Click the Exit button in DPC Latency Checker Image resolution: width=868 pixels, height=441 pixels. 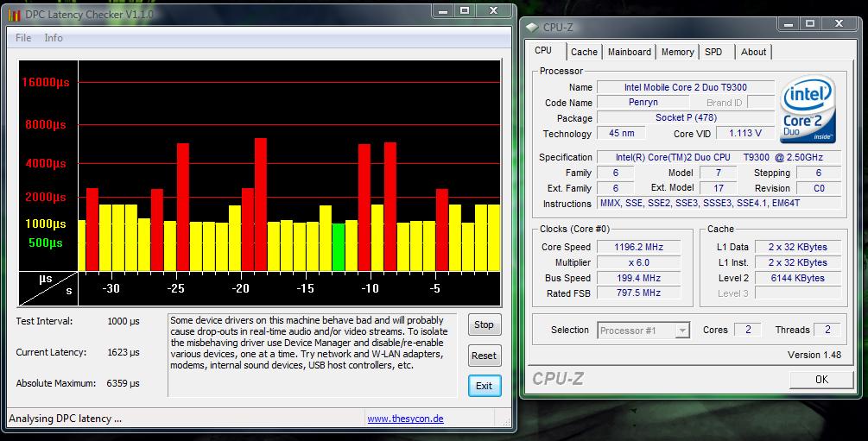click(484, 386)
